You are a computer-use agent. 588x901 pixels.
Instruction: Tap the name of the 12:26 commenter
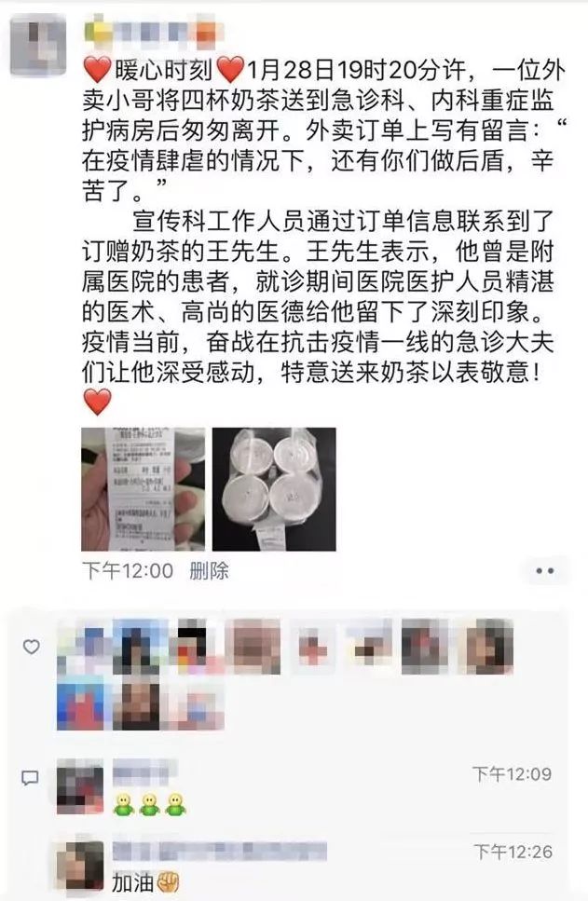tap(220, 851)
